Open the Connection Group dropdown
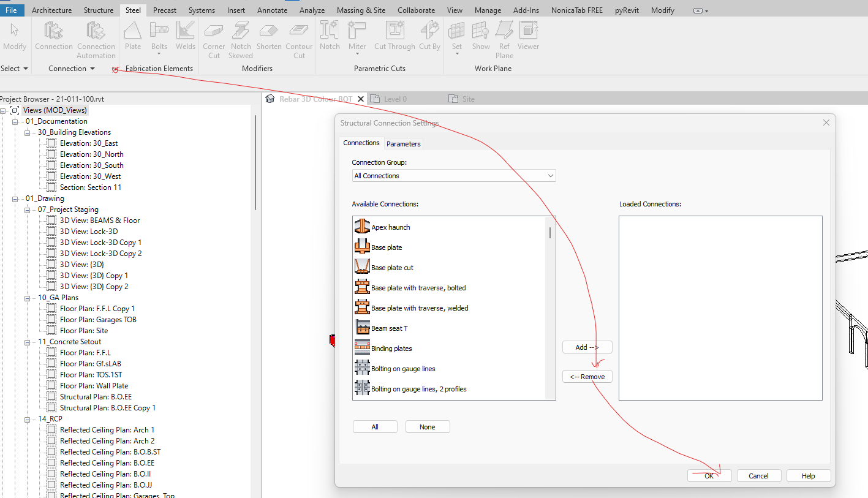Image resolution: width=868 pixels, height=498 pixels. (x=453, y=176)
